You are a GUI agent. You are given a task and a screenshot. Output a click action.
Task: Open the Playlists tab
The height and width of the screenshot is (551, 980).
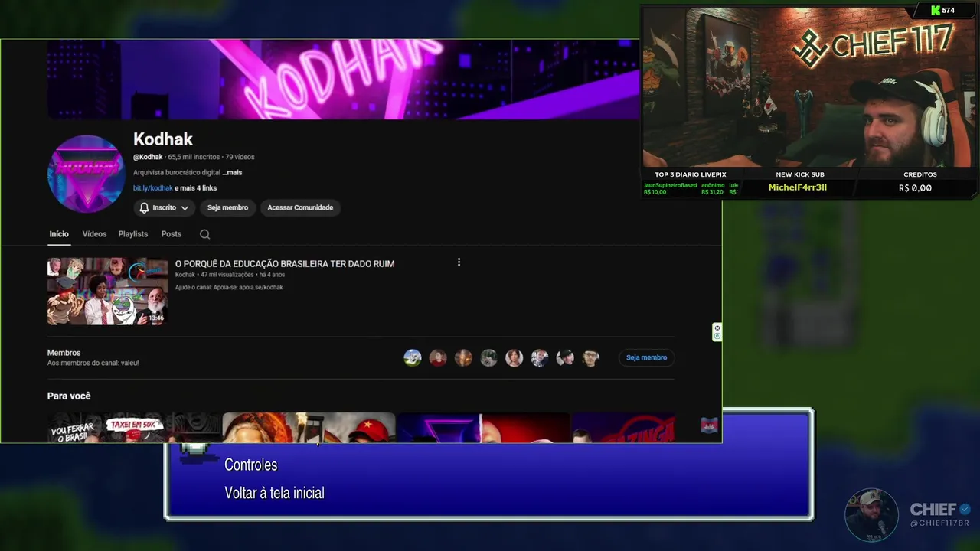(133, 234)
